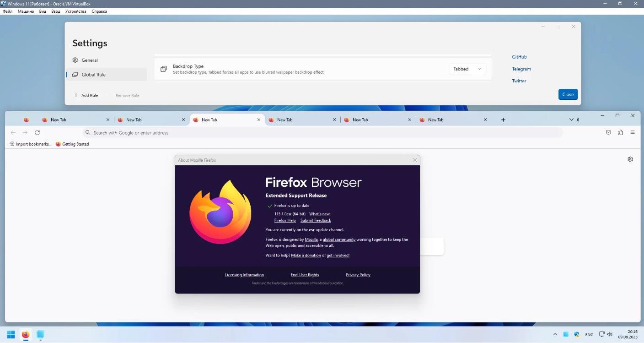The height and width of the screenshot is (343, 644).
Task: Open Backdrop Type dropdown showing Tabbed
Action: click(467, 69)
